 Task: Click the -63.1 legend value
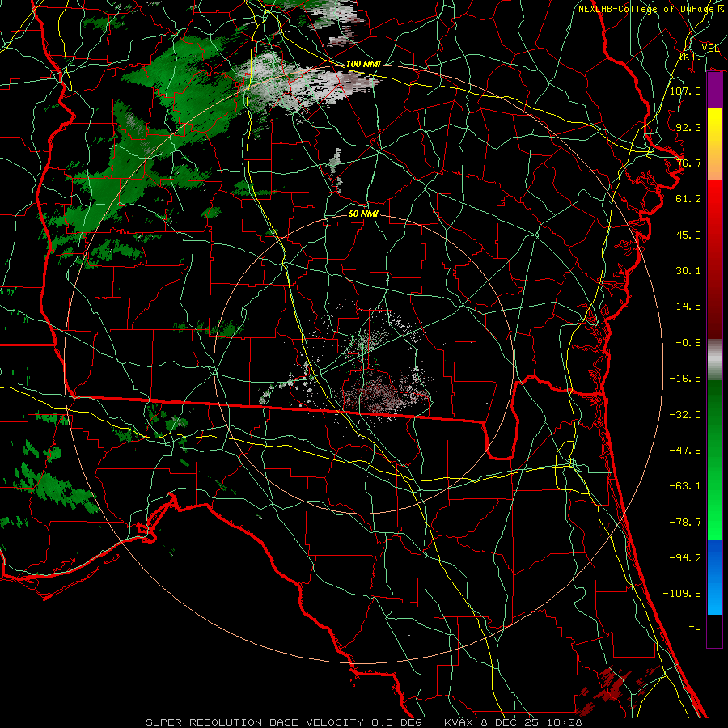click(685, 486)
